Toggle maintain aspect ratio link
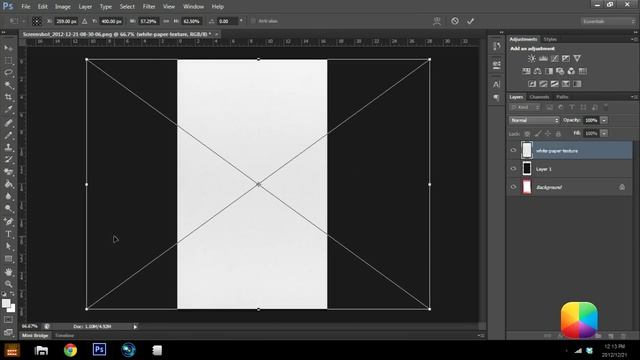 pos(166,21)
